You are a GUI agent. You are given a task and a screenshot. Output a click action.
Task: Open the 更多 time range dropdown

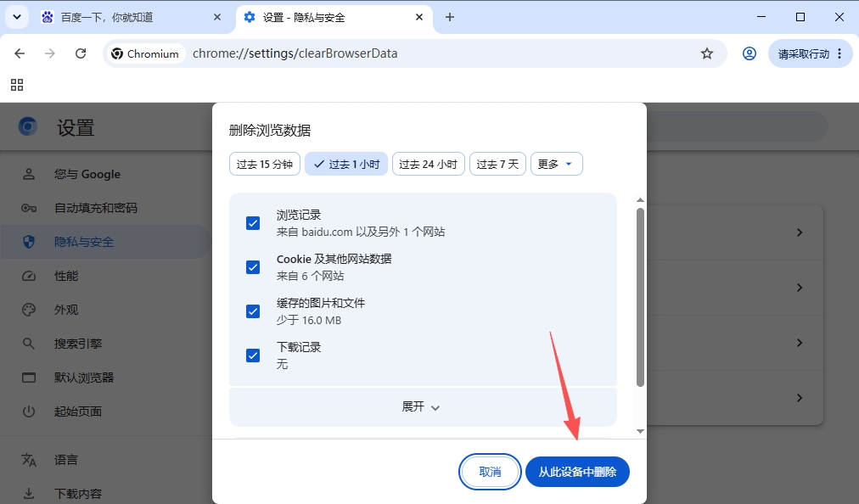click(x=557, y=164)
